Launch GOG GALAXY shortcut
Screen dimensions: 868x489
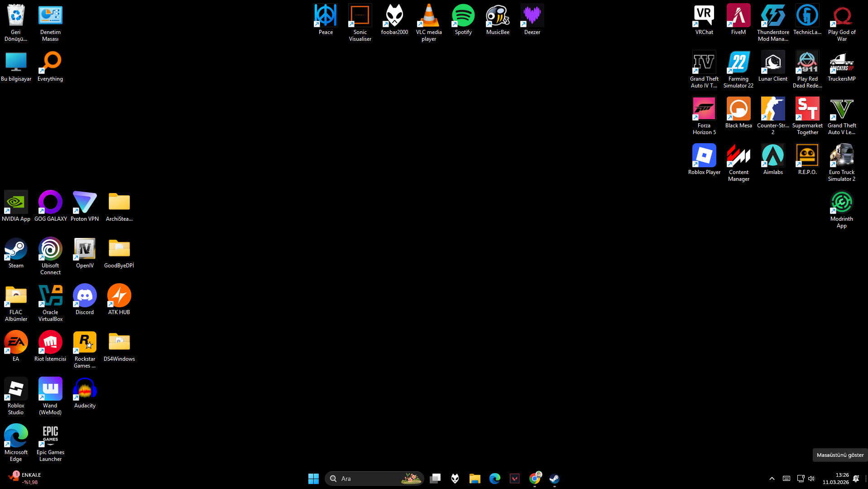[x=50, y=206]
